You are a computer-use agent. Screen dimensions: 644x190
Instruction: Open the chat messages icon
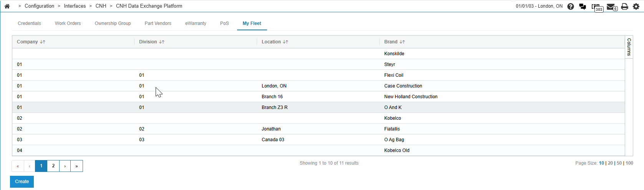(x=583, y=7)
